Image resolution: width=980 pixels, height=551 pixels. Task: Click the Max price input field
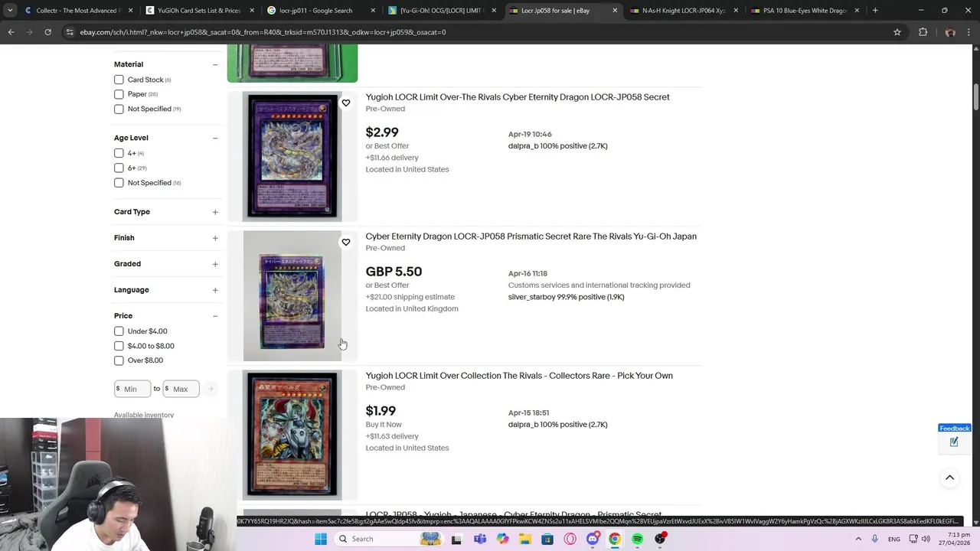tap(181, 389)
